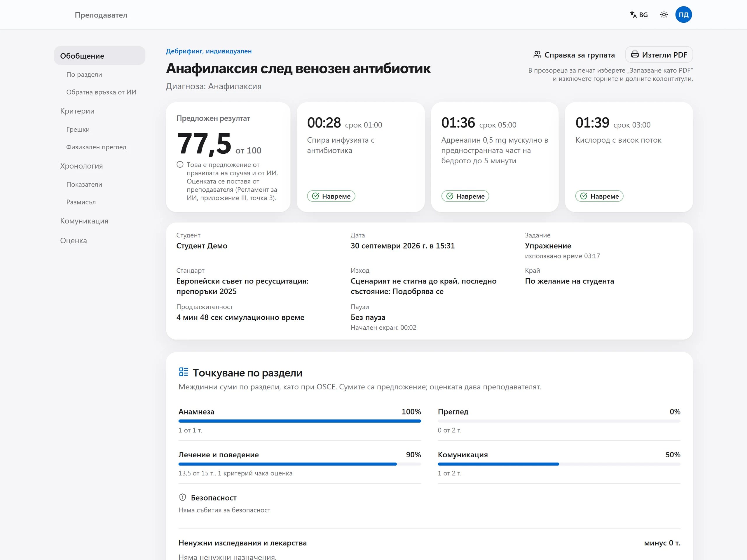Select Комуникация in the sidebar

coord(84,221)
